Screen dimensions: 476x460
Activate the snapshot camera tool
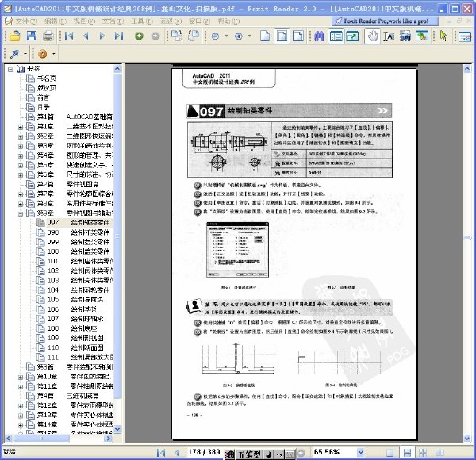tap(405, 36)
